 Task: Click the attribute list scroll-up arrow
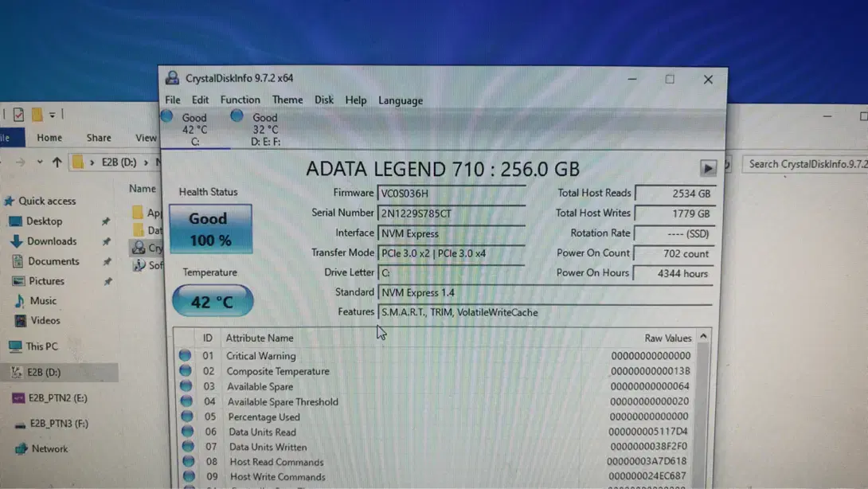tap(703, 337)
